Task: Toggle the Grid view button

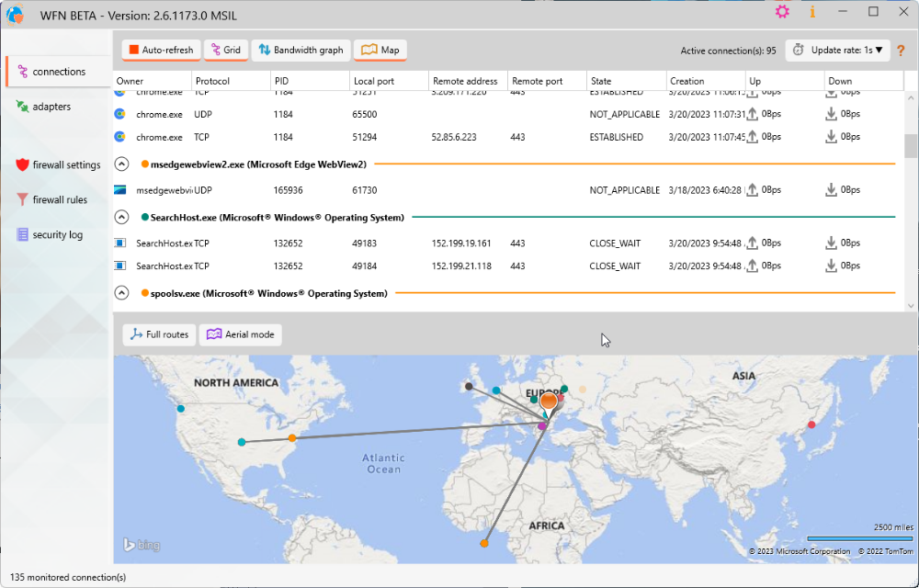Action: pos(226,50)
